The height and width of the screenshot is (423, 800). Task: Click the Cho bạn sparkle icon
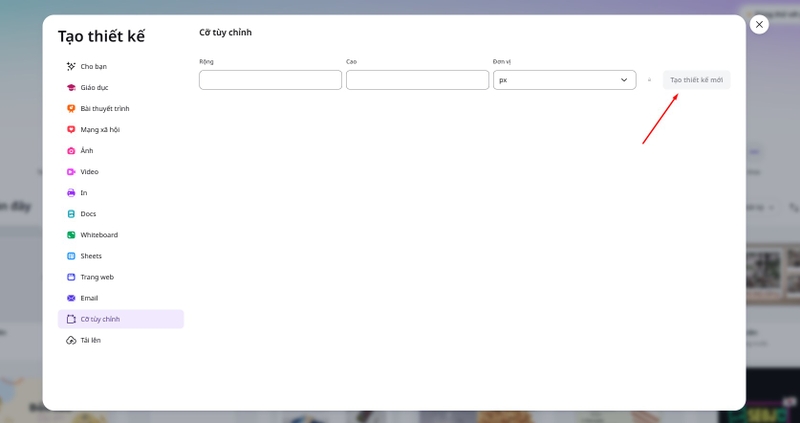pos(71,66)
